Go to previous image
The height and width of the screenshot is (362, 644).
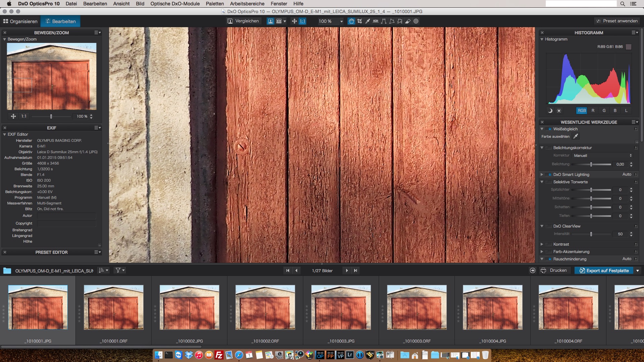pos(296,270)
